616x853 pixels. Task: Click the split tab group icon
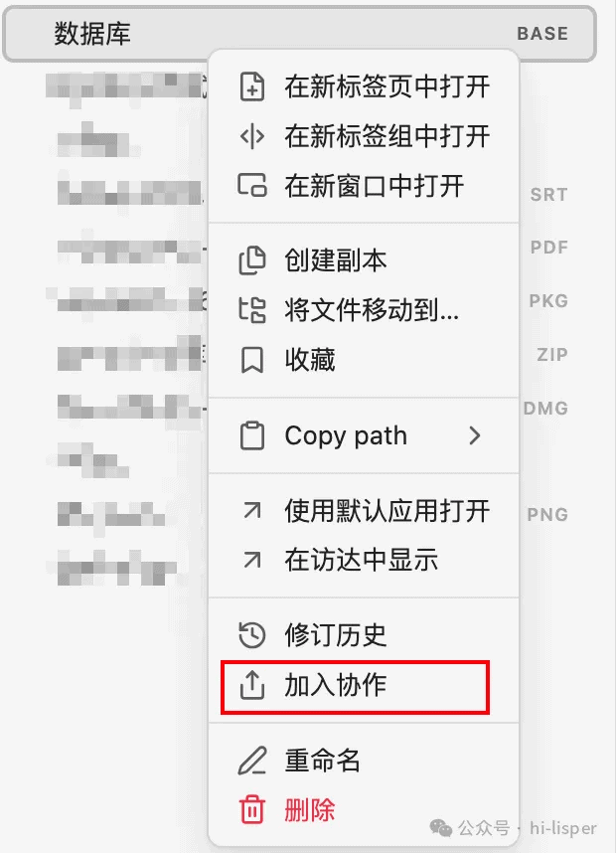252,136
